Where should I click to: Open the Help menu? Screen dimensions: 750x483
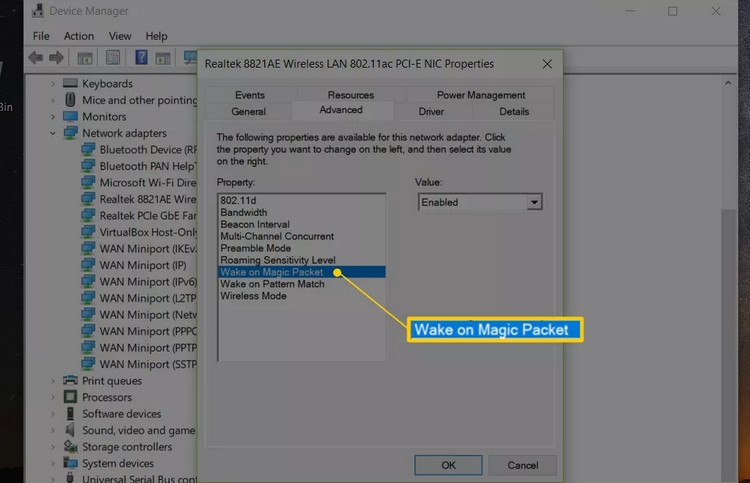tap(156, 36)
